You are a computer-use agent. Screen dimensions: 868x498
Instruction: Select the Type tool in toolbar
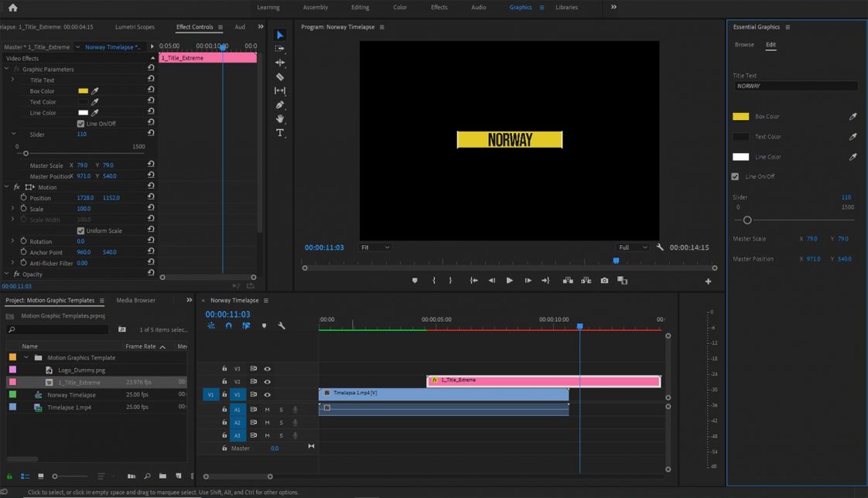(x=280, y=133)
